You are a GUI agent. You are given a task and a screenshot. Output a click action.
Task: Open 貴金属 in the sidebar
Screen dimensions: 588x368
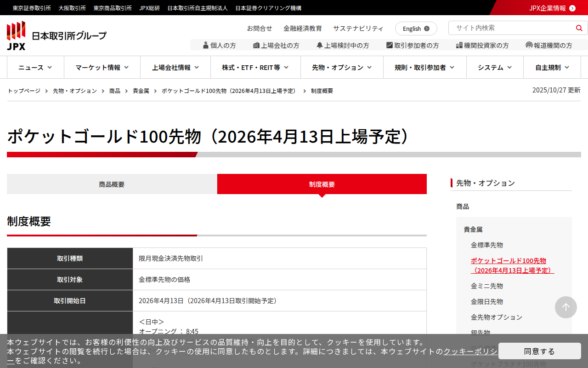tap(473, 229)
